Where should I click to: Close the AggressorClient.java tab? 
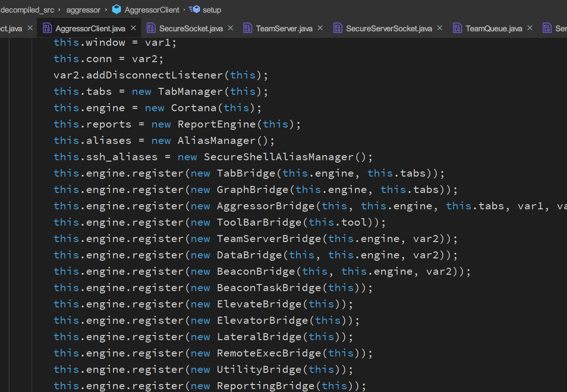[133, 28]
